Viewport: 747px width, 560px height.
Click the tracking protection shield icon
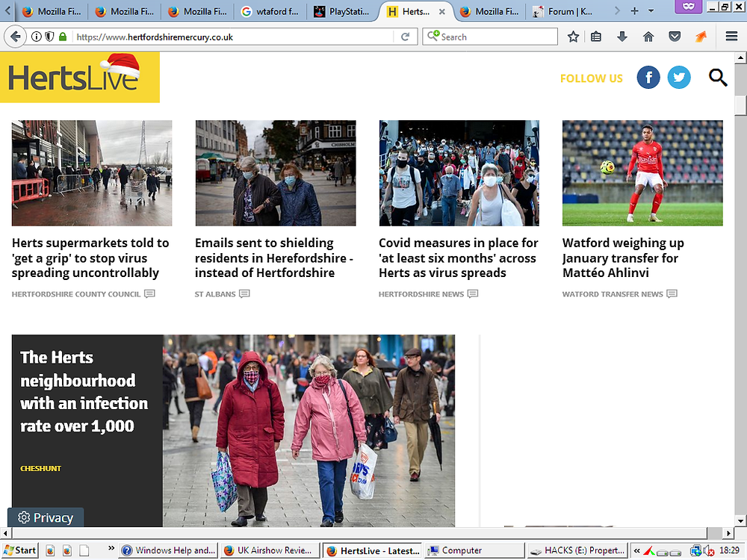pyautogui.click(x=49, y=37)
